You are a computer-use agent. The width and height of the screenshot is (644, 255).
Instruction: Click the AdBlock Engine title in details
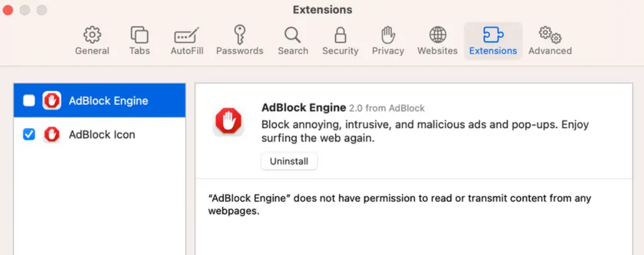304,108
